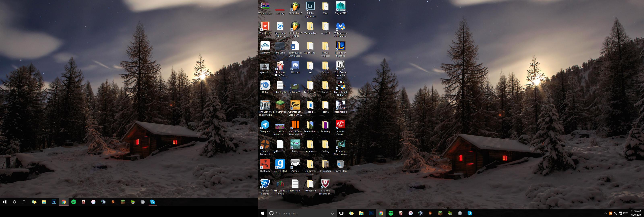Open the Games folder on desktop

coord(325,87)
